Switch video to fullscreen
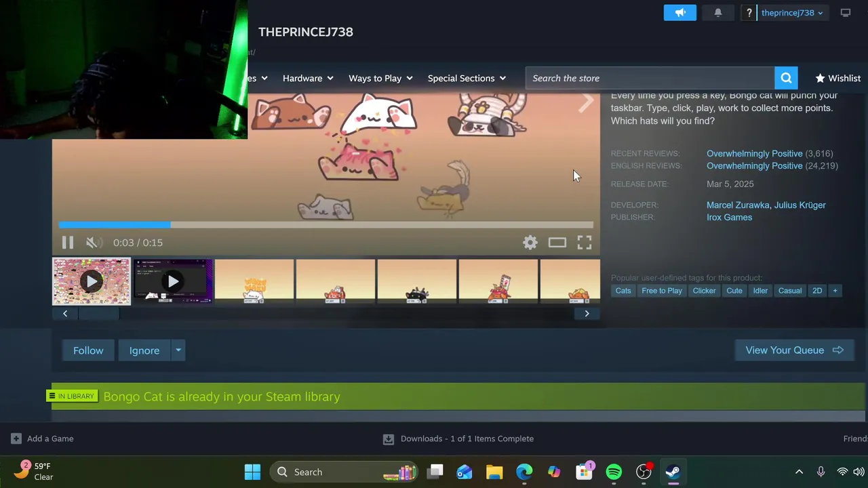This screenshot has height=488, width=868. coord(585,243)
